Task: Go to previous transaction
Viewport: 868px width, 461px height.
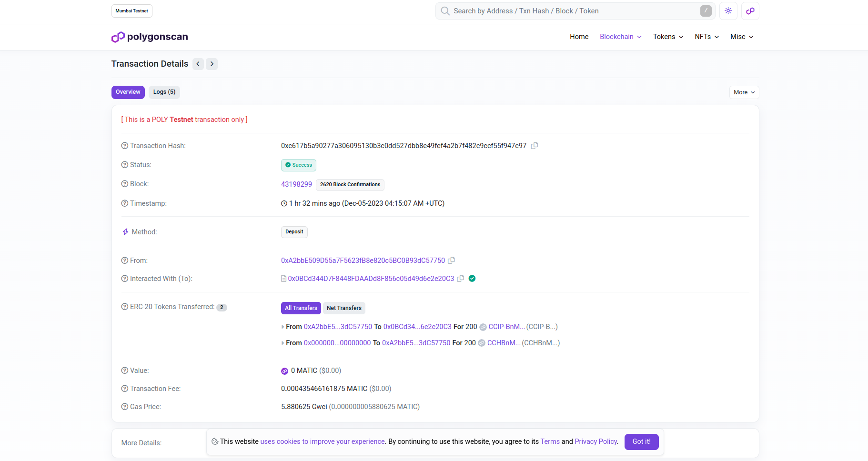Action: 198,64
